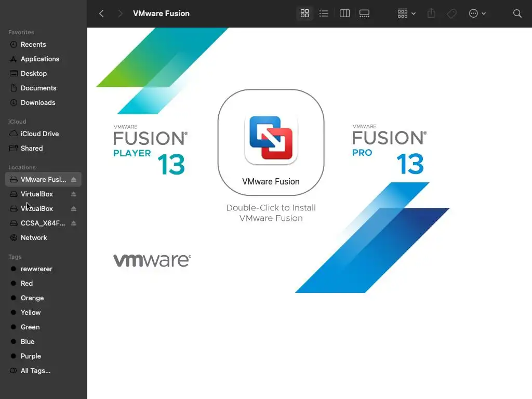
Task: Click the Tags section header
Action: click(x=15, y=257)
